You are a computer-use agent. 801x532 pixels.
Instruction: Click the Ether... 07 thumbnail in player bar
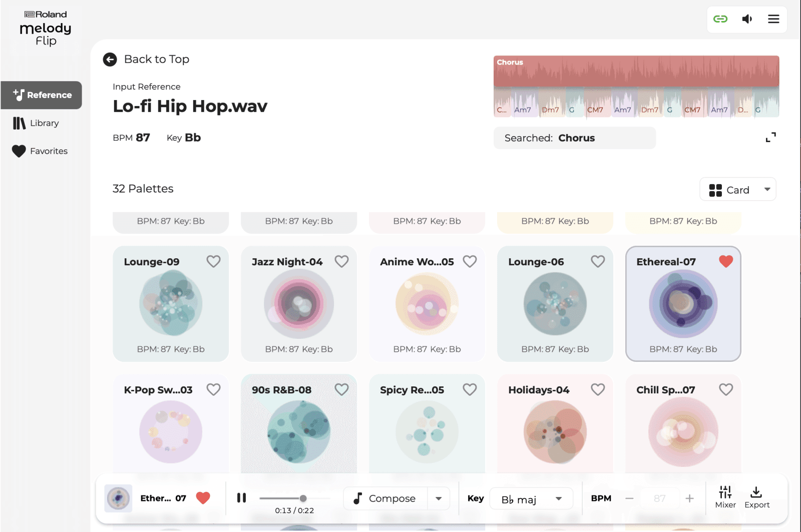click(118, 498)
